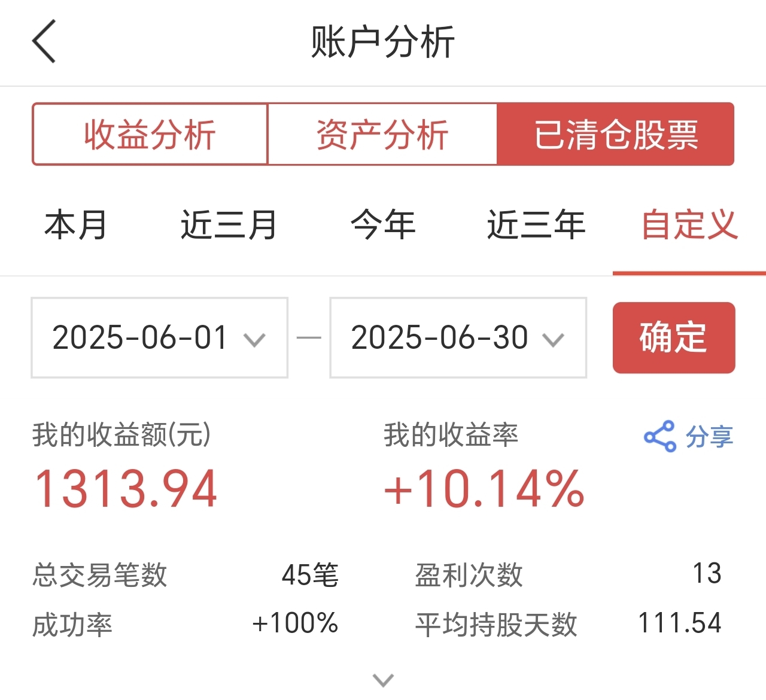Viewport: 766px width, 700px height.
Task: Tap the +10.14% return rate
Action: click(x=484, y=489)
